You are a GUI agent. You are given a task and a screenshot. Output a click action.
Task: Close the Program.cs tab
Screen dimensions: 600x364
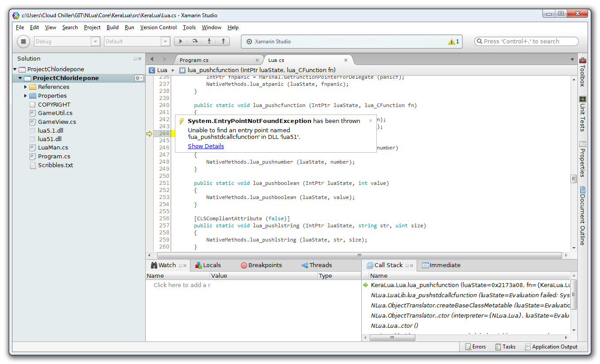tap(257, 60)
